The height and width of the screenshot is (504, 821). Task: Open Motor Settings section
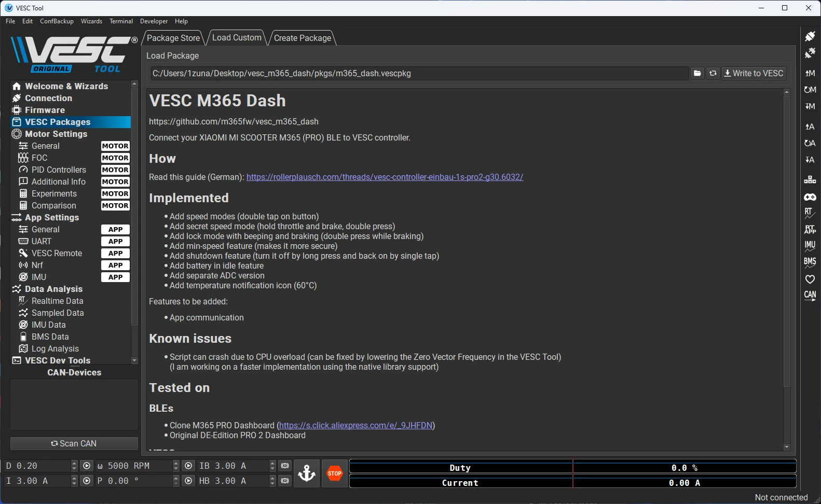pyautogui.click(x=56, y=134)
